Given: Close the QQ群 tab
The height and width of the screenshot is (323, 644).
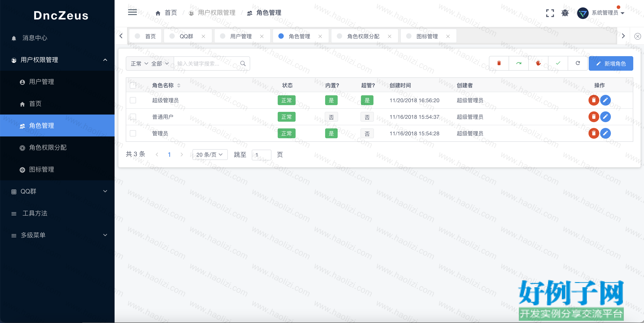Looking at the screenshot, I should coord(203,36).
